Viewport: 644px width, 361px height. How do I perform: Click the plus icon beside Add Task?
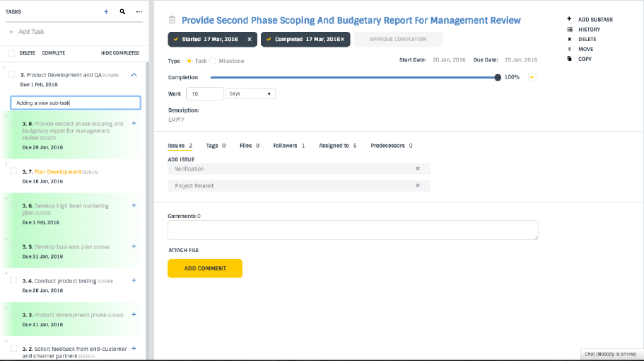11,32
